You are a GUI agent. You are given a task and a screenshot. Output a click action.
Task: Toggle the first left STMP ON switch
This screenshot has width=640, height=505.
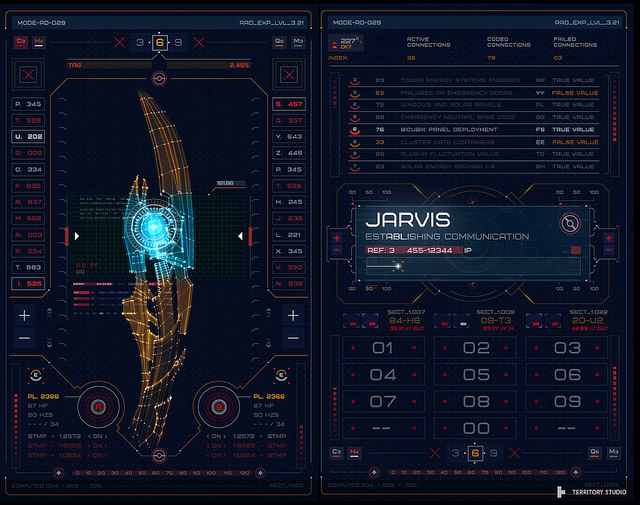98,436
